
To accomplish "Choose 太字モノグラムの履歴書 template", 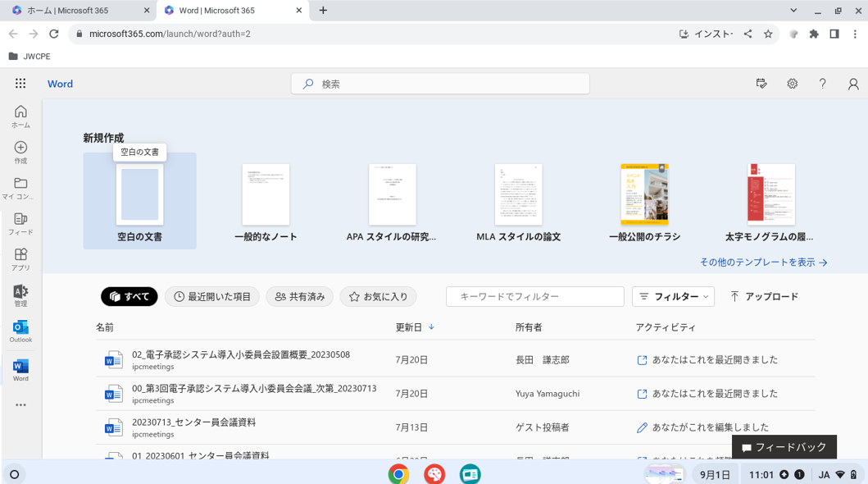I will [x=770, y=203].
